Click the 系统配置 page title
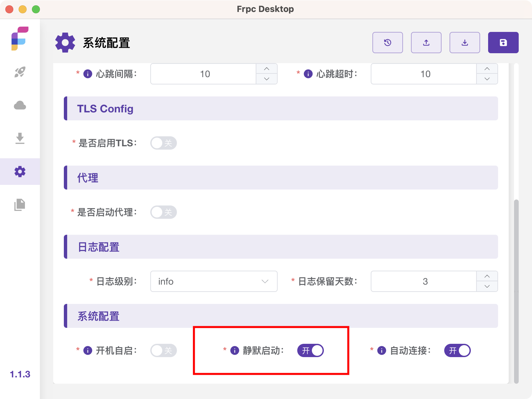The height and width of the screenshot is (399, 532). (106, 43)
